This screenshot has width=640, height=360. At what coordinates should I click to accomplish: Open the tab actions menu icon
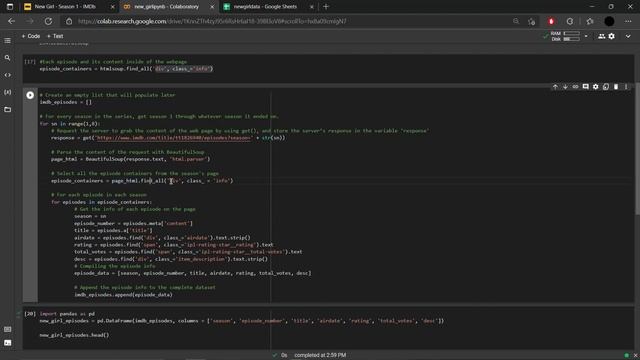tap(10, 7)
